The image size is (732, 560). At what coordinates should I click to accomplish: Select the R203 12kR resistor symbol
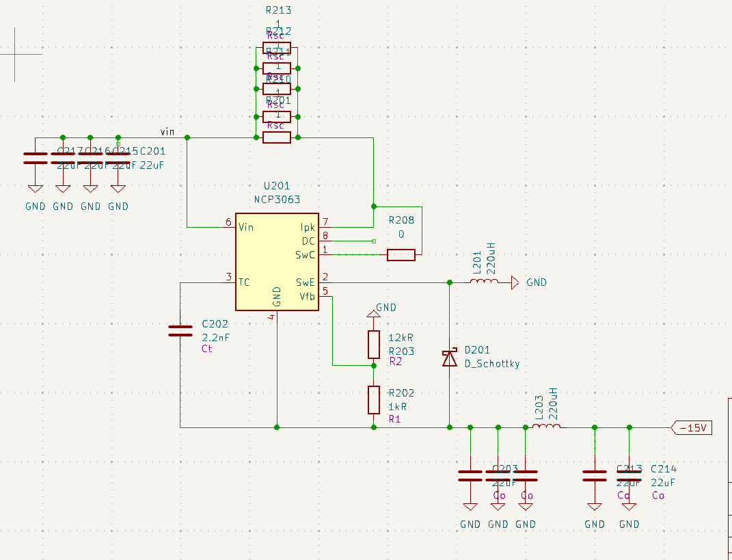pyautogui.click(x=374, y=345)
